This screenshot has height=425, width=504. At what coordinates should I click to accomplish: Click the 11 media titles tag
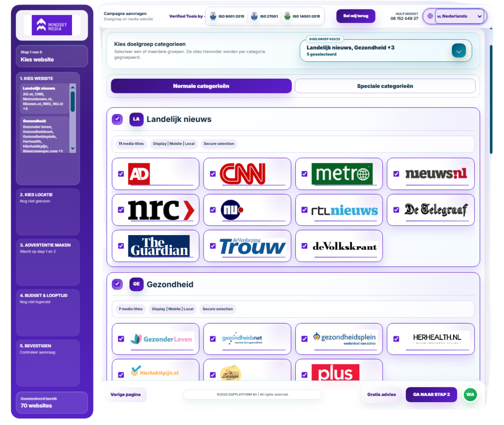pyautogui.click(x=131, y=144)
